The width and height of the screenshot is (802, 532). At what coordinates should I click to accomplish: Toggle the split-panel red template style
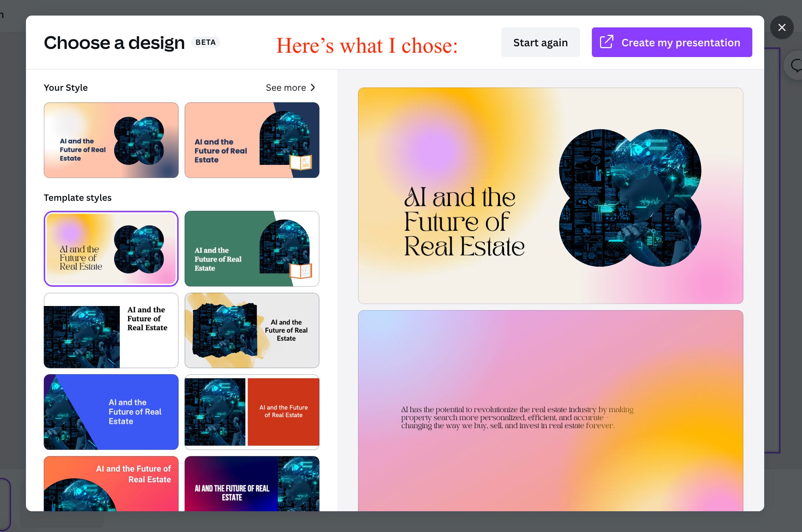(252, 412)
